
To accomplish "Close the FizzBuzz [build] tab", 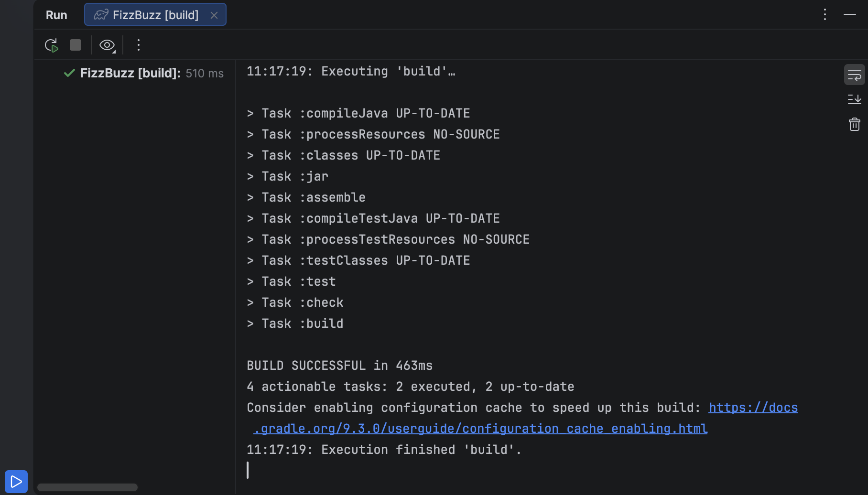I will (x=214, y=15).
